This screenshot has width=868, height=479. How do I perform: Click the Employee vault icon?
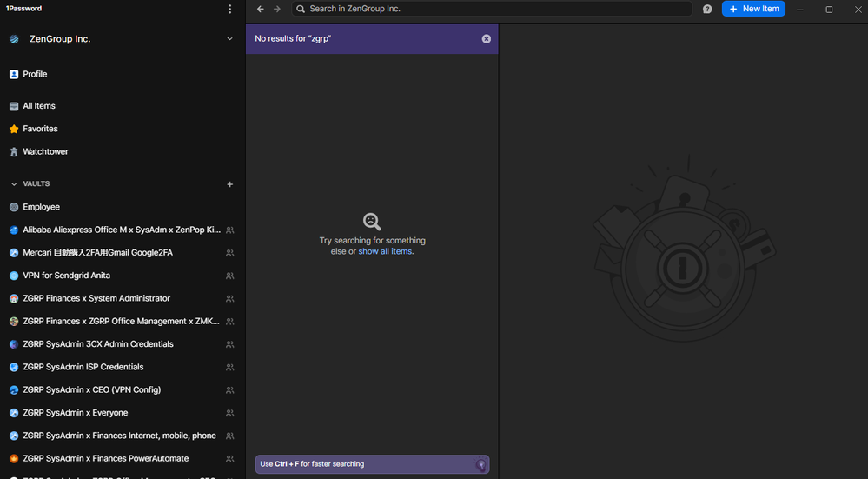pyautogui.click(x=14, y=207)
